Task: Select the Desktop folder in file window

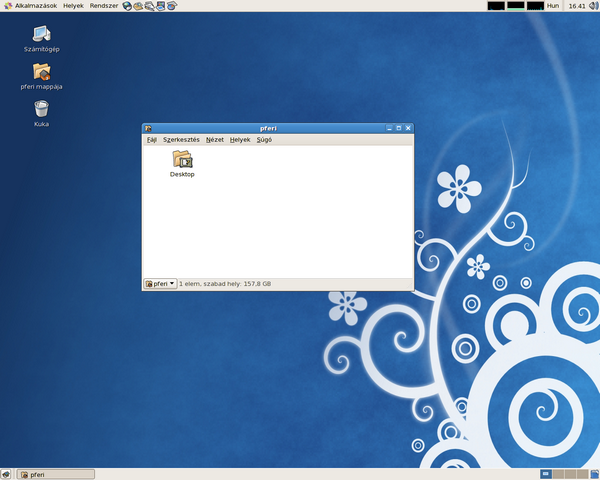Action: click(x=182, y=160)
